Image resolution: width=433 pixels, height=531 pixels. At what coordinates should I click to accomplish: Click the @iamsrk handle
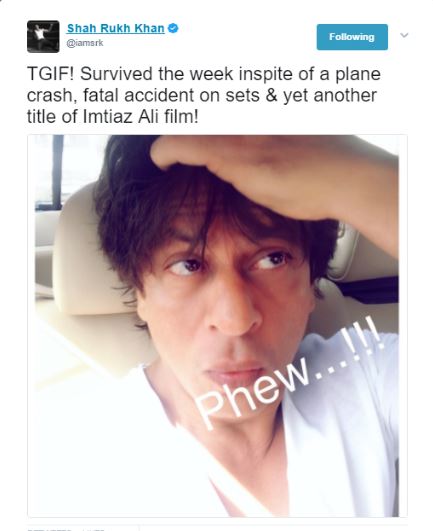pyautogui.click(x=85, y=43)
